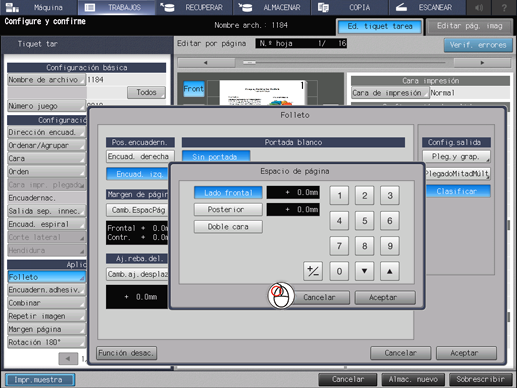Open the Combinar option

click(x=46, y=303)
